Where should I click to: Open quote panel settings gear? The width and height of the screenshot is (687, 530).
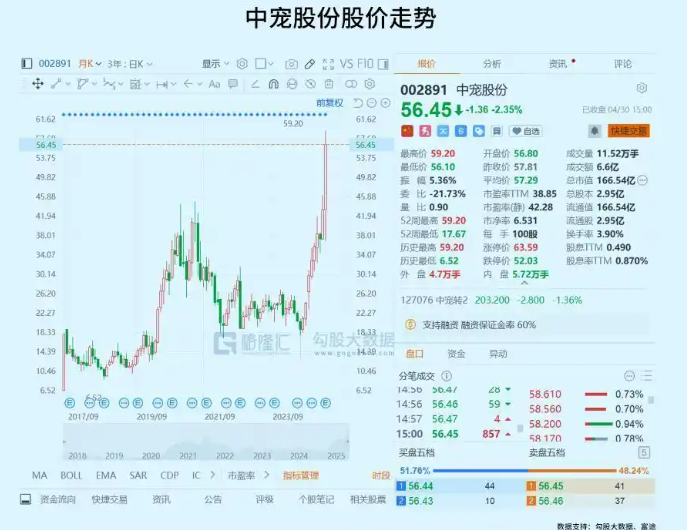coord(641,88)
